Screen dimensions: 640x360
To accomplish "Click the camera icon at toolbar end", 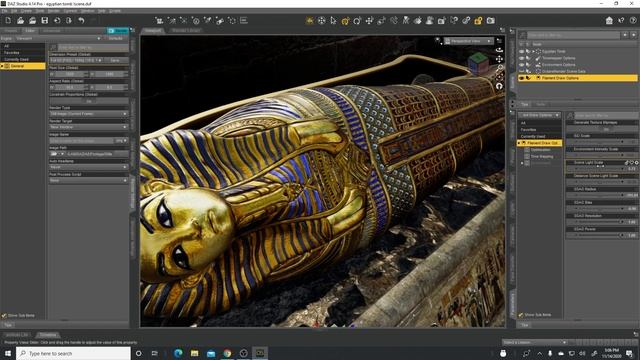I will point(491,20).
